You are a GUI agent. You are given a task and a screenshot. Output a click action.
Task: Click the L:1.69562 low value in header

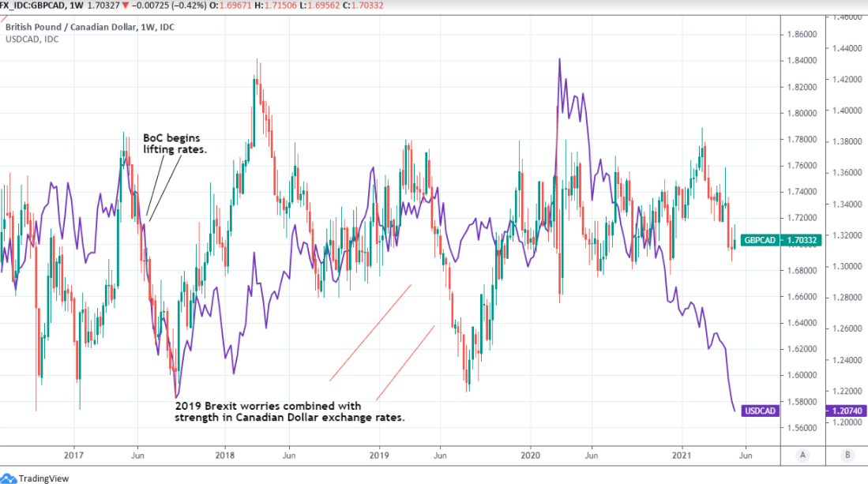(x=321, y=5)
